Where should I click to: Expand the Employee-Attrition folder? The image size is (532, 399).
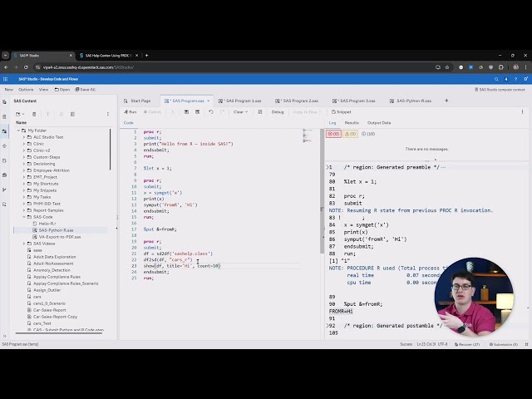tap(24, 170)
